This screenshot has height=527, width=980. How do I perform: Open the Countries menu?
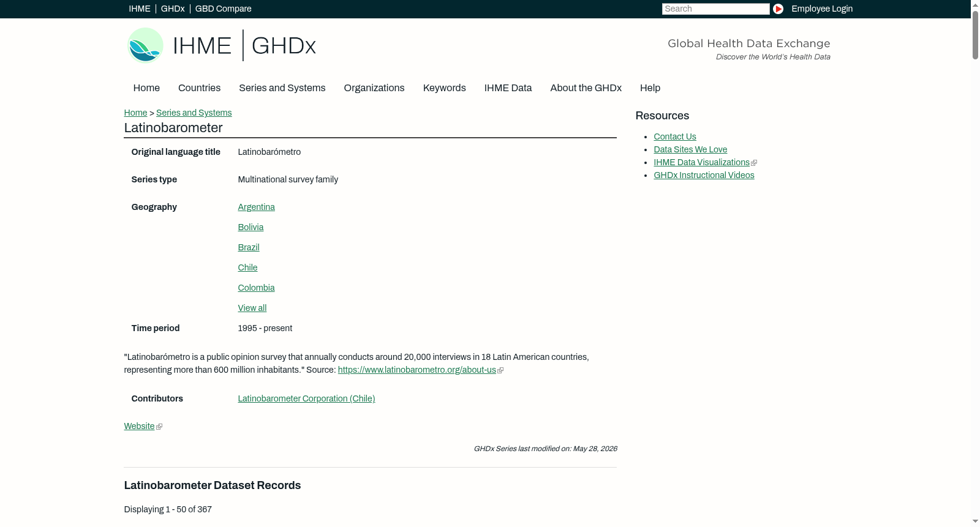pos(199,88)
